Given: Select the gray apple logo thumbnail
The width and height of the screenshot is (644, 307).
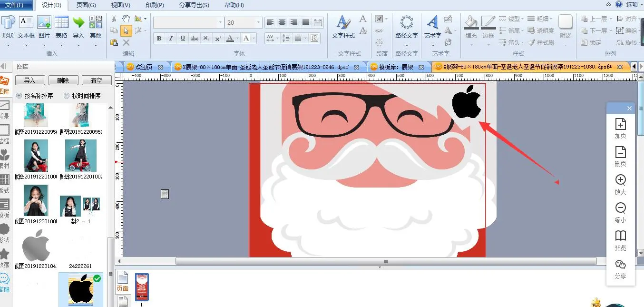Looking at the screenshot, I should (x=36, y=245).
